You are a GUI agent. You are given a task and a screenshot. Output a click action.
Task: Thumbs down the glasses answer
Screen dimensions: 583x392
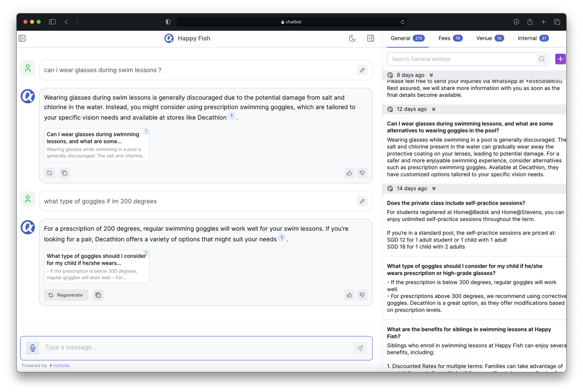[x=362, y=173]
